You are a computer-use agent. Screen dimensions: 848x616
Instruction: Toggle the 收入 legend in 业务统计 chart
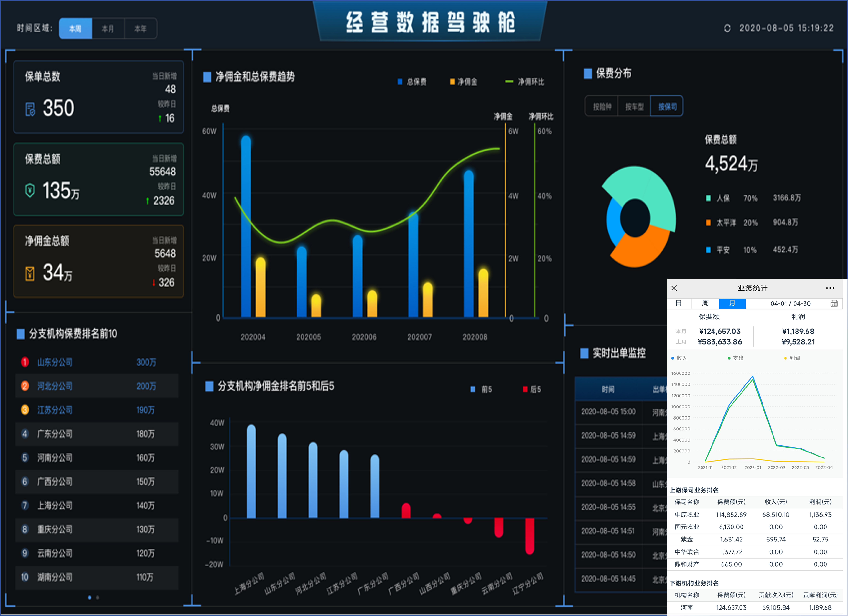tap(679, 358)
